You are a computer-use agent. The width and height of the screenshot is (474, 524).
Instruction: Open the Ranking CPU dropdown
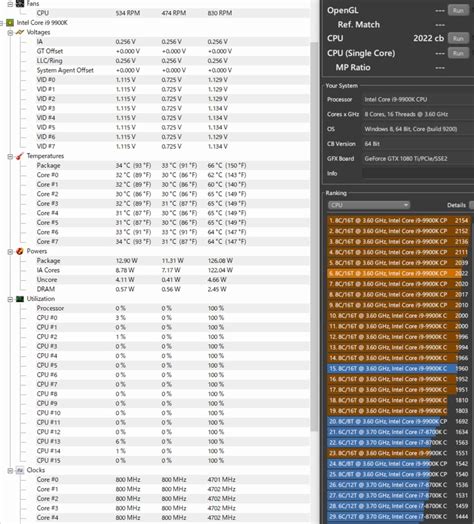click(369, 205)
